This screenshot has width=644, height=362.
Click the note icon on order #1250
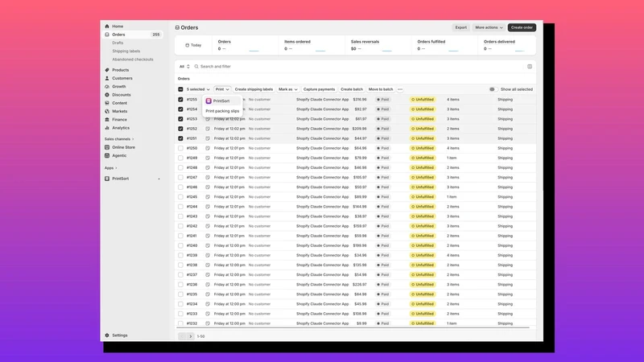pos(208,148)
